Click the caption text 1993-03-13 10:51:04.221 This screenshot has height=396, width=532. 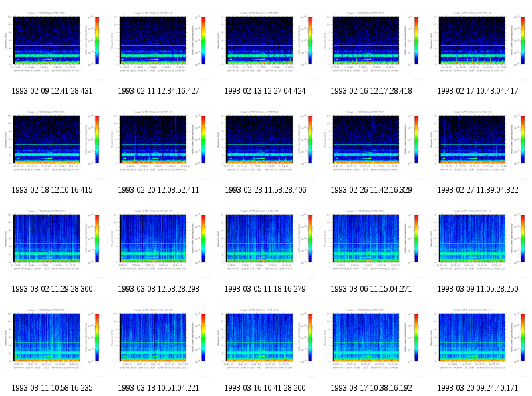[158, 388]
